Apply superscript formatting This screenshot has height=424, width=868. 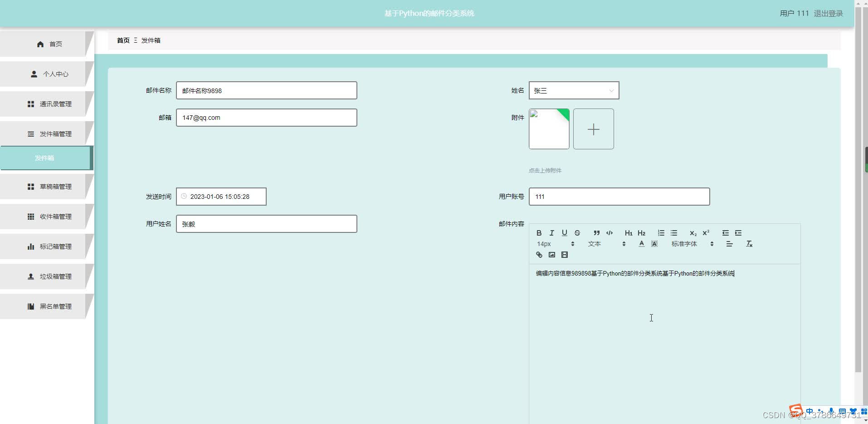[706, 233]
